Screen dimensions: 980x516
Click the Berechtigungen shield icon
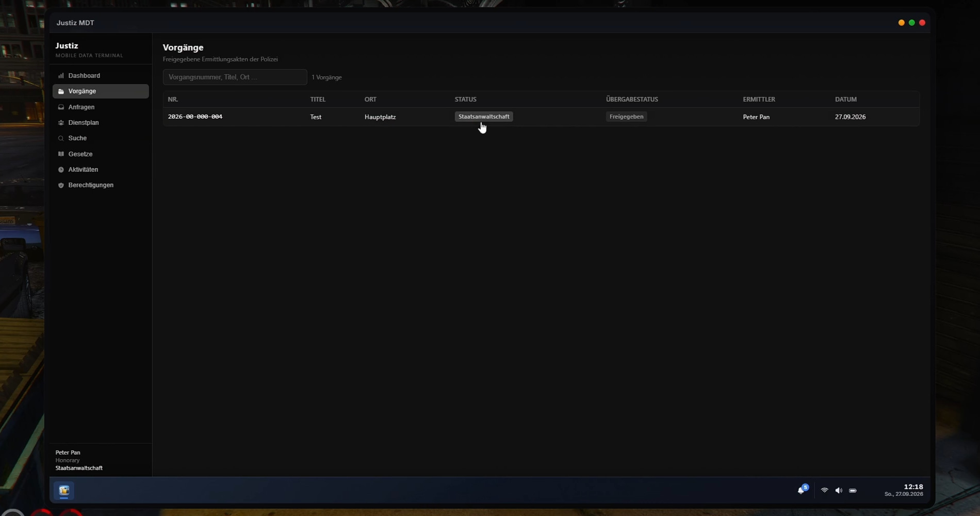[61, 185]
